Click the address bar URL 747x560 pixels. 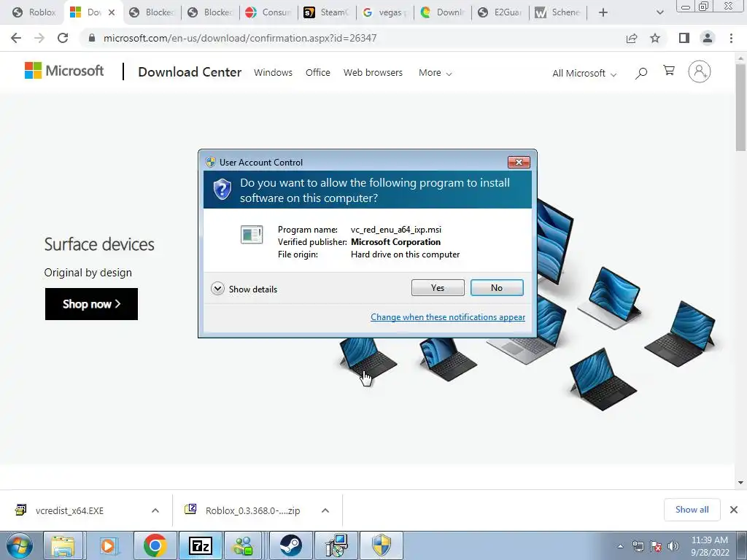(239, 38)
